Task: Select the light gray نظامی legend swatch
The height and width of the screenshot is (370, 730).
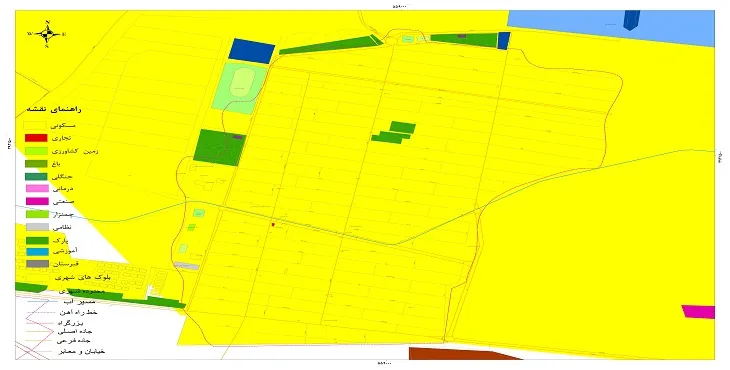Action: [x=36, y=227]
